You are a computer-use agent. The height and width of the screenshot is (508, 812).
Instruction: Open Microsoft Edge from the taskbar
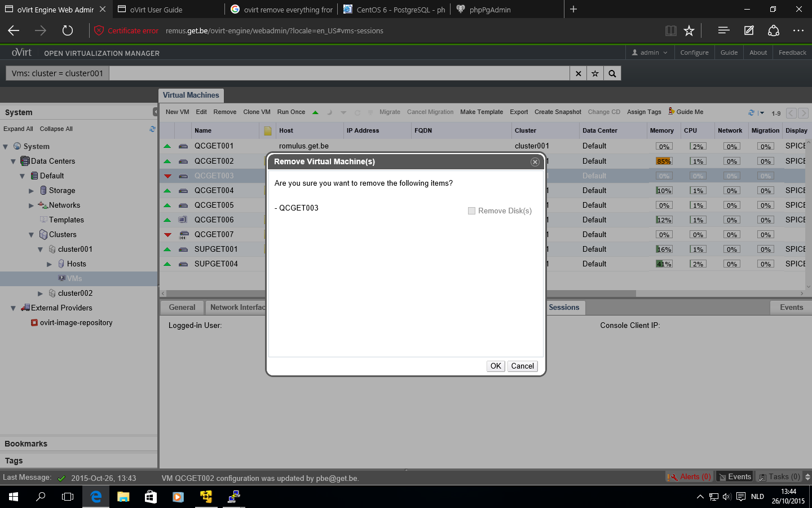pyautogui.click(x=96, y=497)
